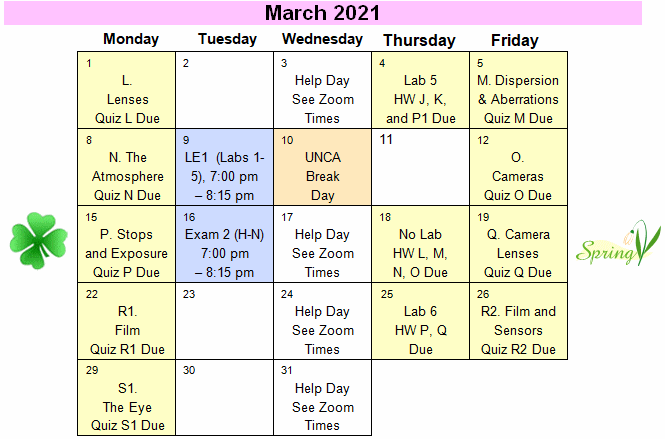
Task: Open O. Cameras entry on March 12
Action: click(x=518, y=168)
